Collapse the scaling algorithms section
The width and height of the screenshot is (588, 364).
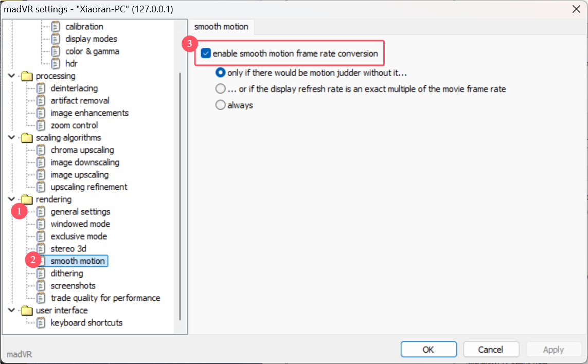coord(11,138)
